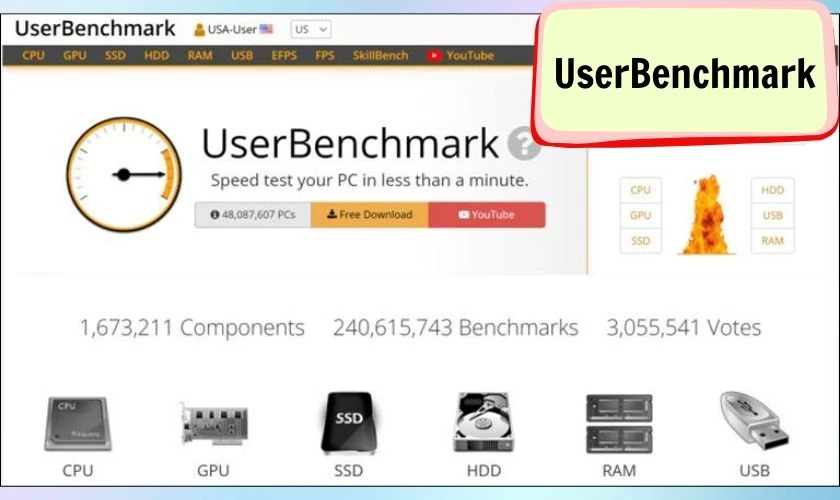Click the CPU box beside the flame
The width and height of the screenshot is (840, 500).
click(x=641, y=190)
